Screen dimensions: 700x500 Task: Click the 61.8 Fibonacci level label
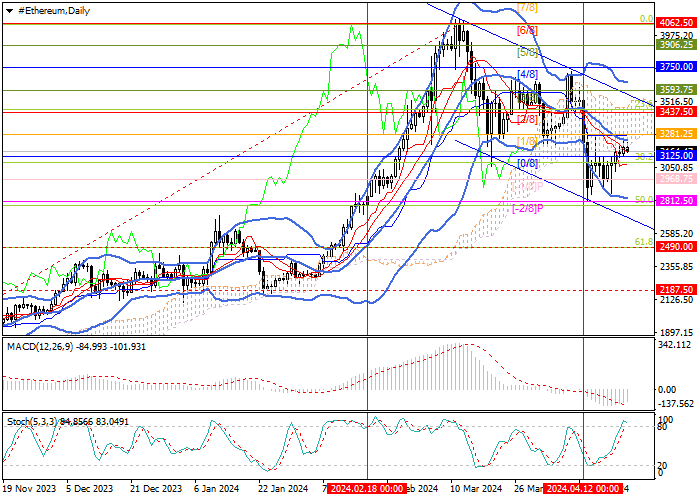(644, 242)
